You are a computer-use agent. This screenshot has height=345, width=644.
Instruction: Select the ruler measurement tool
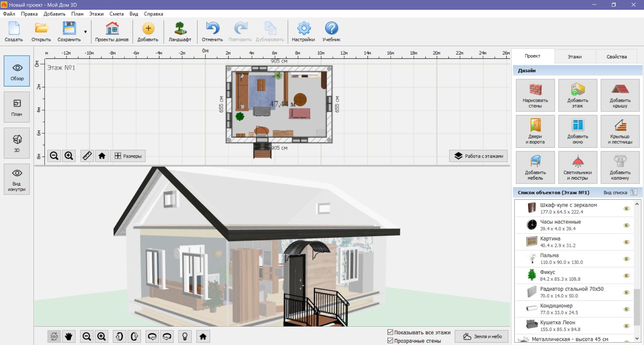tap(87, 156)
